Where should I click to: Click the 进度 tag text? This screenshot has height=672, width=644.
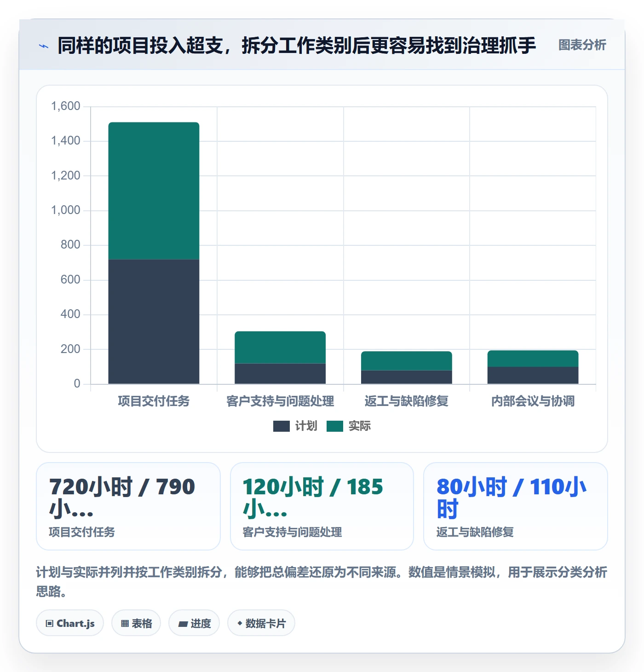201,624
